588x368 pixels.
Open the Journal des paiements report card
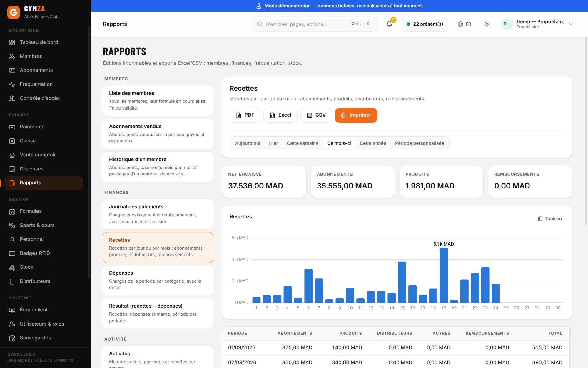(158, 214)
